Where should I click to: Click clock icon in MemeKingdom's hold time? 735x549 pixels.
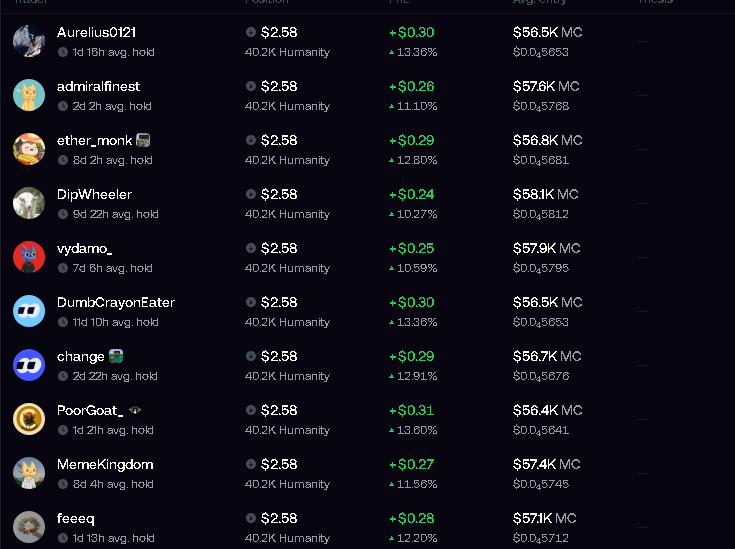(63, 484)
